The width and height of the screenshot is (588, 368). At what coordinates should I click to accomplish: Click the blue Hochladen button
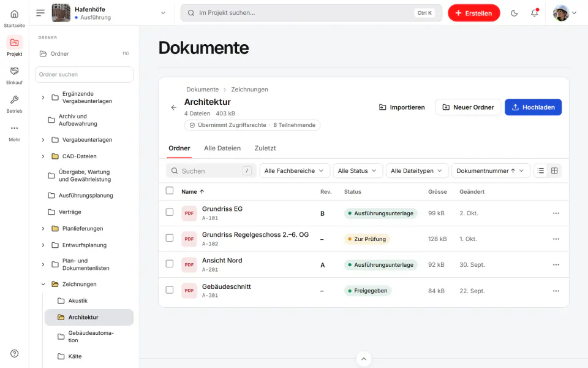[x=533, y=107]
